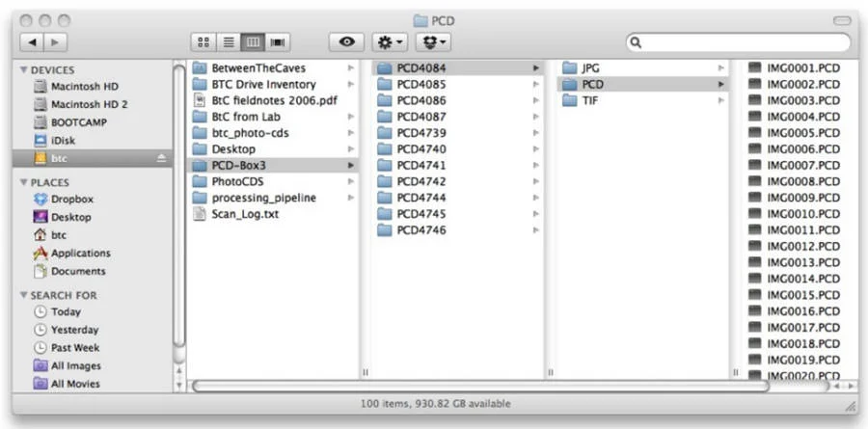This screenshot has width=868, height=429.
Task: Switch to list view
Action: pyautogui.click(x=228, y=42)
